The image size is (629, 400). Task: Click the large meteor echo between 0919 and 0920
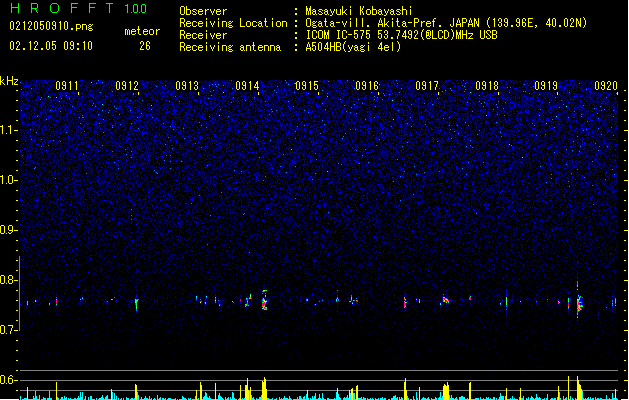click(x=579, y=303)
